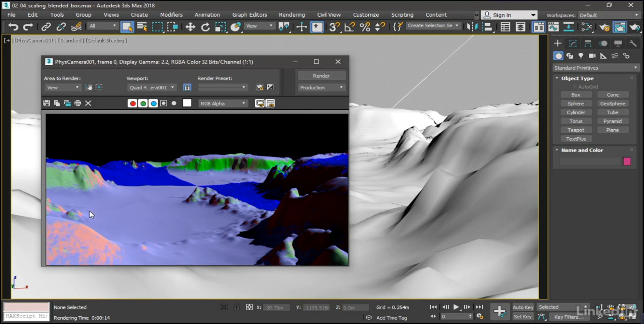Click the Align tool icon
The height and width of the screenshot is (324, 644).
487,27
